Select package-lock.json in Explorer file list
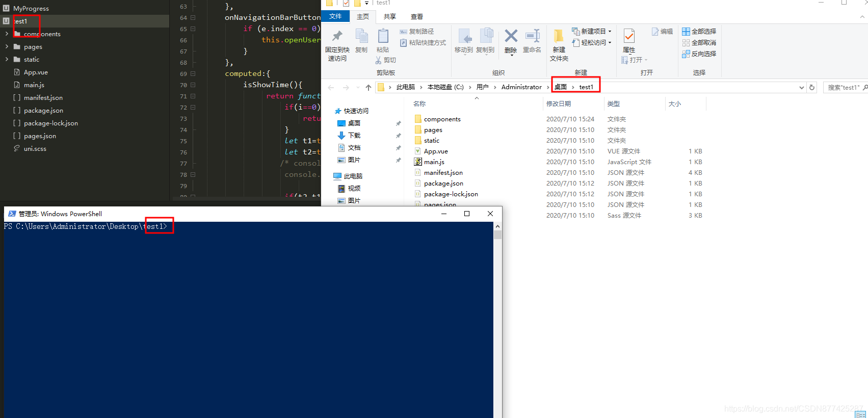The image size is (868, 418). [x=451, y=194]
